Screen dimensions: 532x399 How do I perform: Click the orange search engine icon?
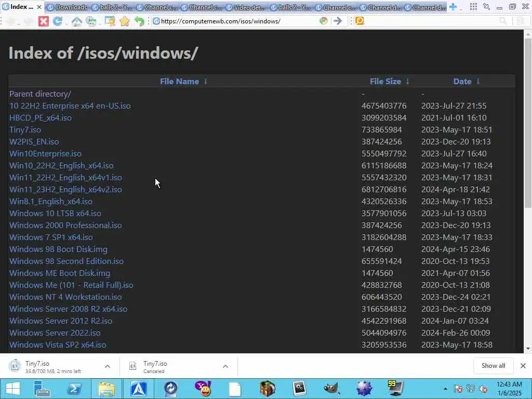point(360,21)
